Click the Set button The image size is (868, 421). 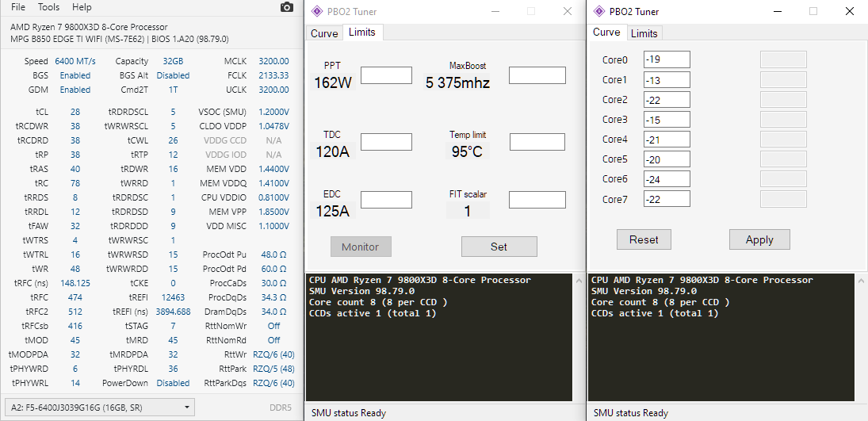click(x=499, y=247)
